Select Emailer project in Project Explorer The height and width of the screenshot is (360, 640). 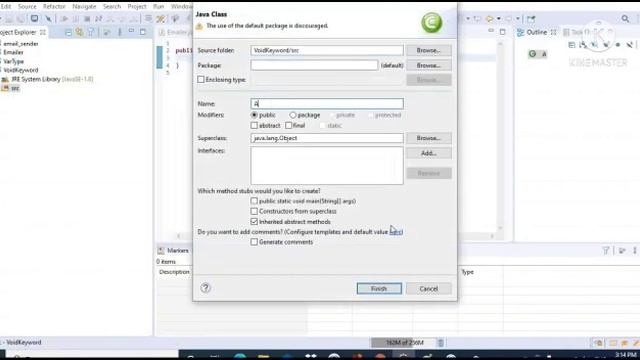(x=13, y=52)
